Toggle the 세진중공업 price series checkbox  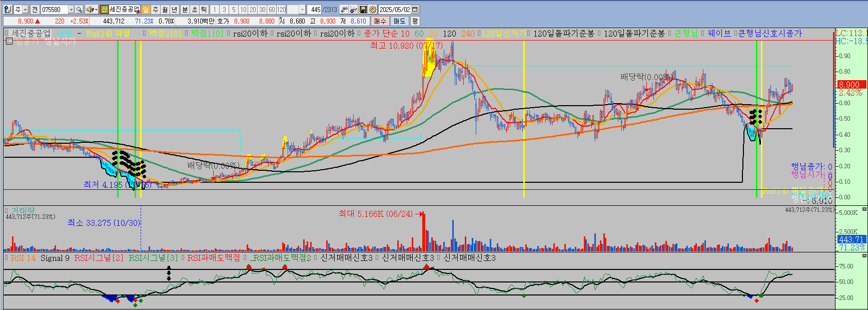coord(7,34)
